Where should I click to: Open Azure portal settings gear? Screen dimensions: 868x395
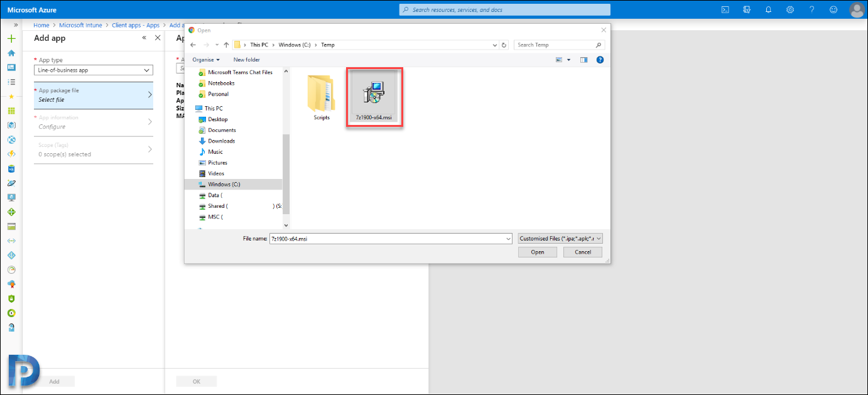coord(790,9)
